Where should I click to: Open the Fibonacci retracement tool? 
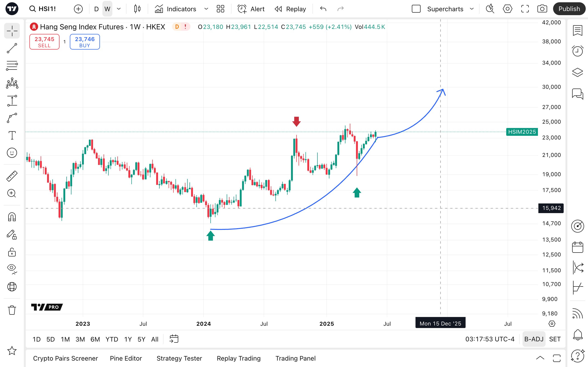[12, 66]
